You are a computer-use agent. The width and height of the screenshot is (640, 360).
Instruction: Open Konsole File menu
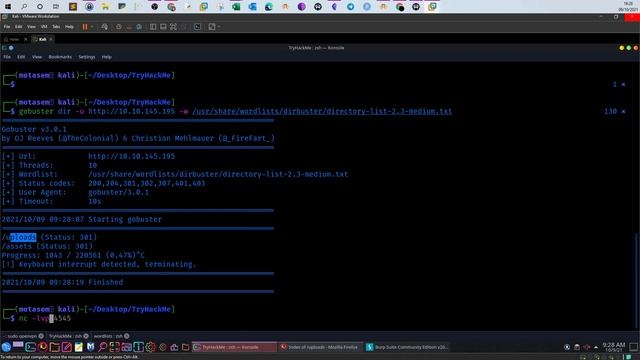click(x=7, y=57)
